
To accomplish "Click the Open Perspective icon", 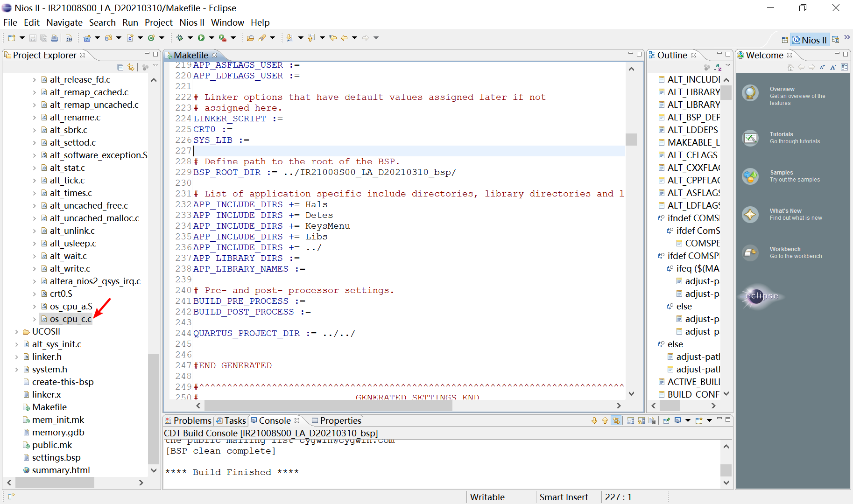I will 785,40.
